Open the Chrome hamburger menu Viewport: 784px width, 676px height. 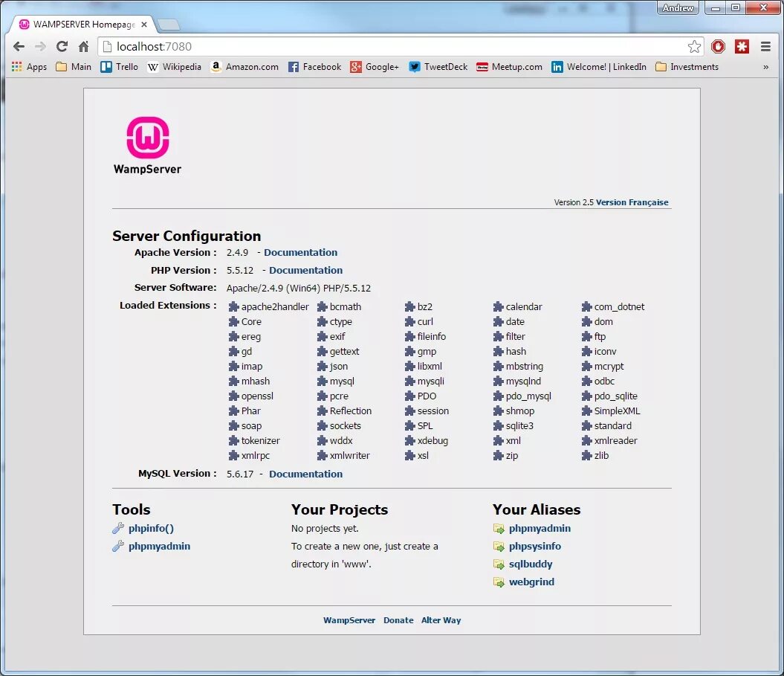pyautogui.click(x=765, y=47)
